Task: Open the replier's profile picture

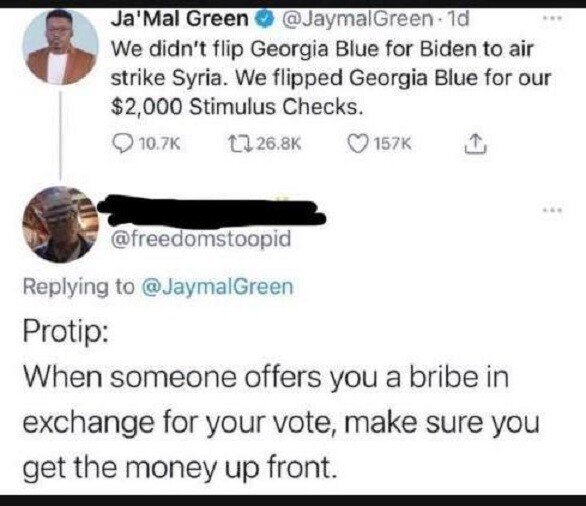Action: 60,224
